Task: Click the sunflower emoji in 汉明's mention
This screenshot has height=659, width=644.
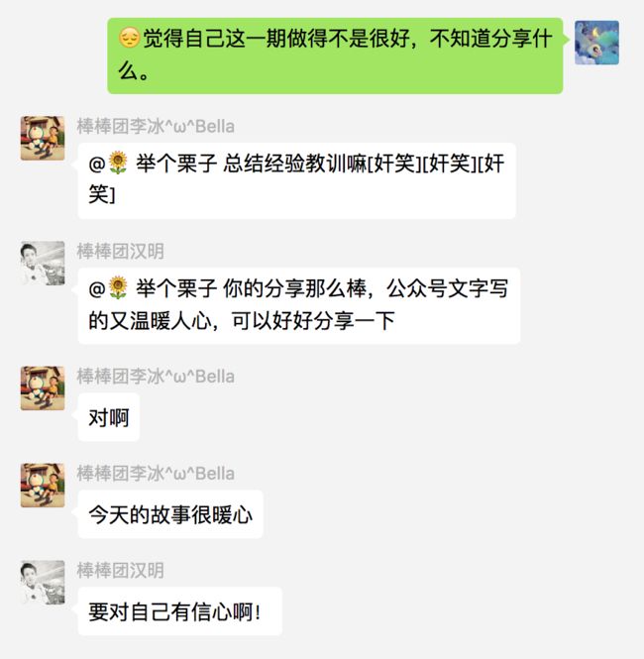Action: (x=118, y=288)
